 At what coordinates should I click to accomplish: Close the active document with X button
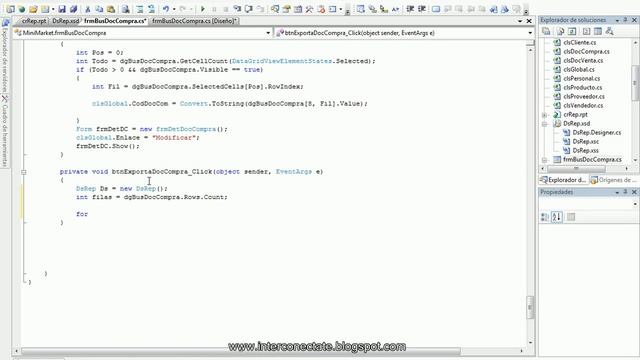[529, 21]
